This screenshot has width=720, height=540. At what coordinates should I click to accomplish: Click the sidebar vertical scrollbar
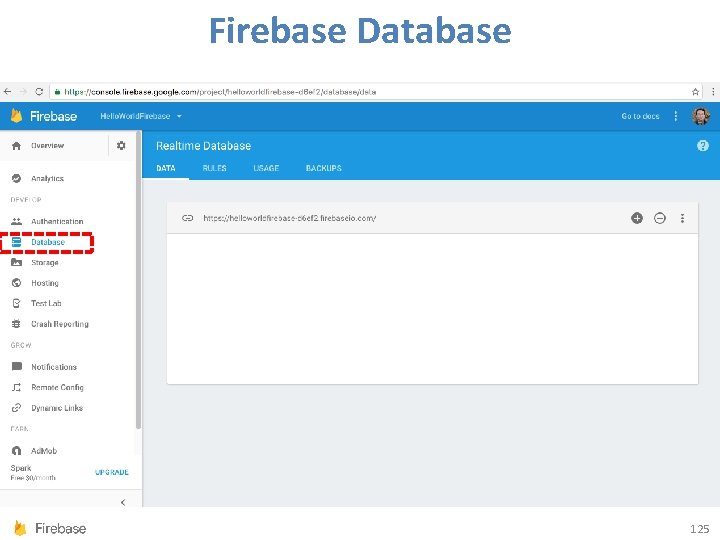[x=138, y=280]
